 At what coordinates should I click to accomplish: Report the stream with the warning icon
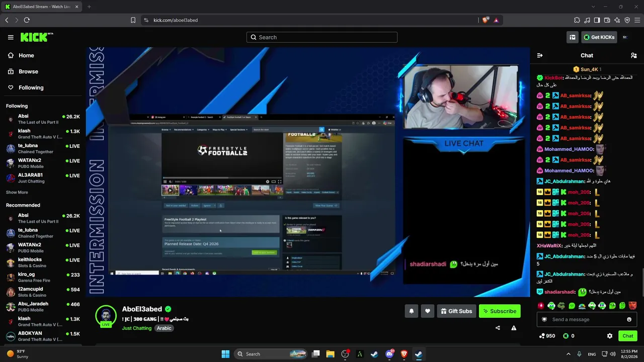pos(514,328)
